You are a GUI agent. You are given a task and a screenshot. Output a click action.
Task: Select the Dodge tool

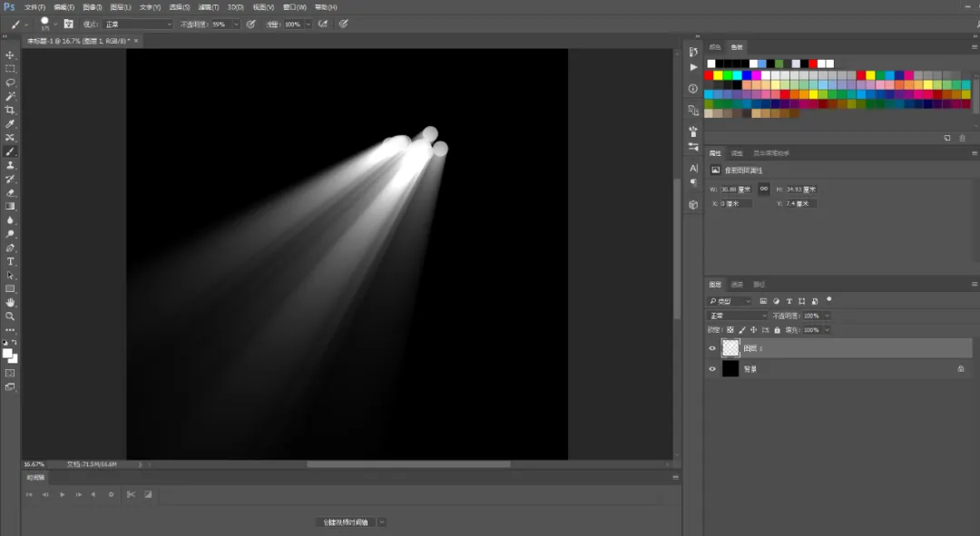[x=10, y=234]
